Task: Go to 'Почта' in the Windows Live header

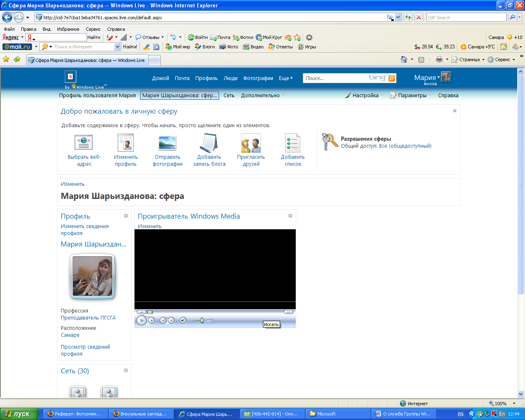Action: (x=182, y=78)
